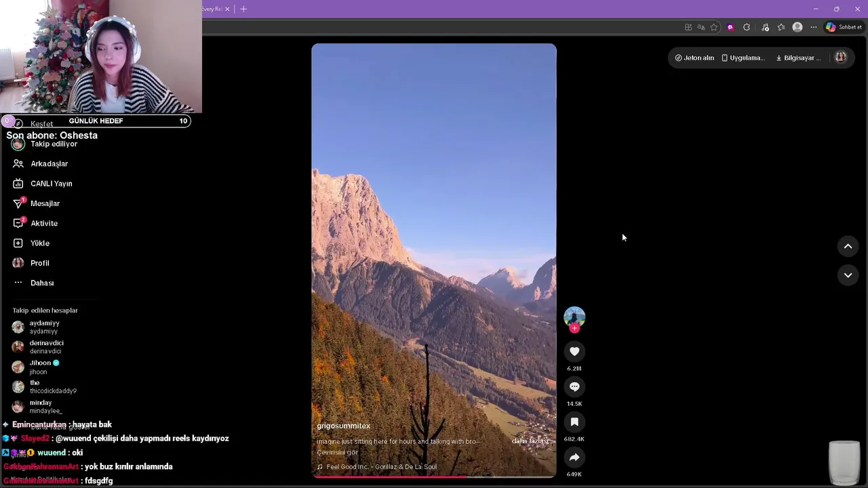Open the TikTok profile avatar menu
This screenshot has height=488, width=868.
[841, 58]
